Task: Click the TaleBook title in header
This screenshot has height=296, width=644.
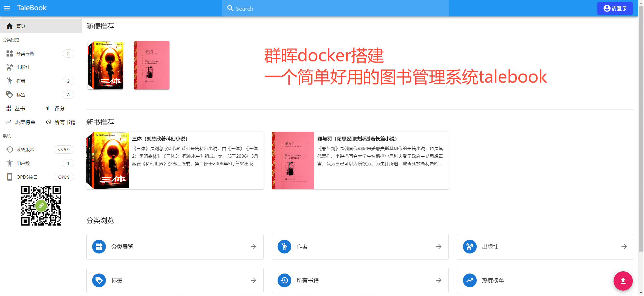Action: [x=32, y=8]
